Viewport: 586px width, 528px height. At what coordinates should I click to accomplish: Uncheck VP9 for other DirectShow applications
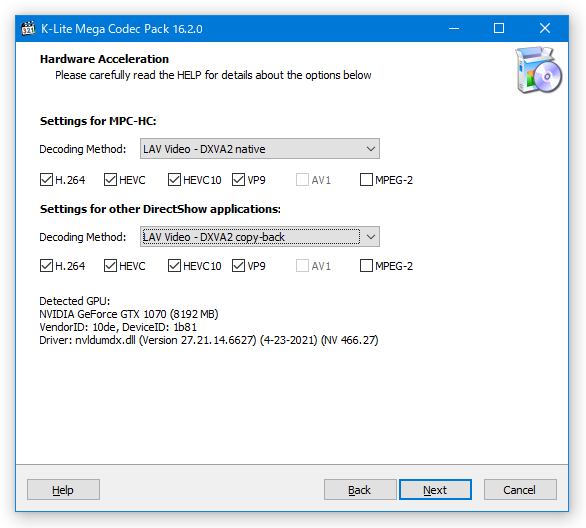pos(238,266)
